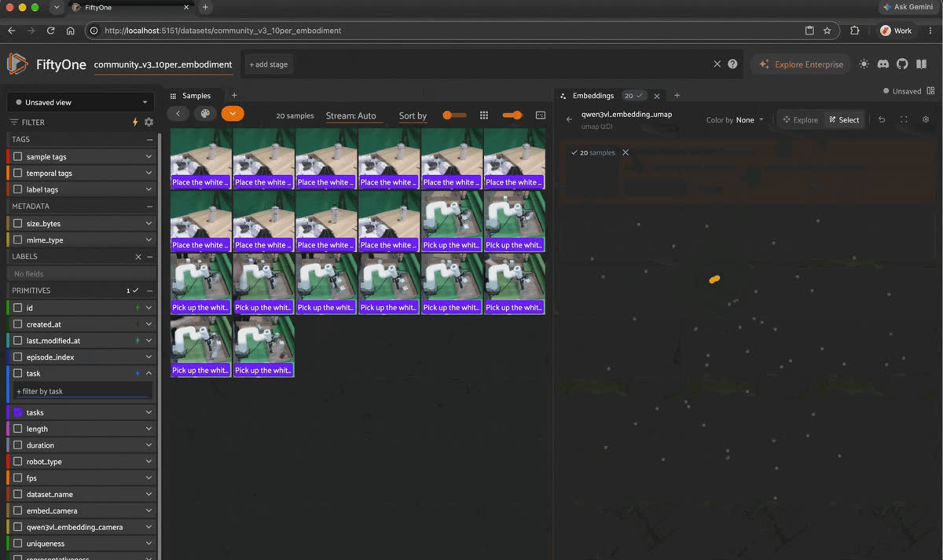Click Explore Enterprise button
943x560 pixels.
[801, 64]
